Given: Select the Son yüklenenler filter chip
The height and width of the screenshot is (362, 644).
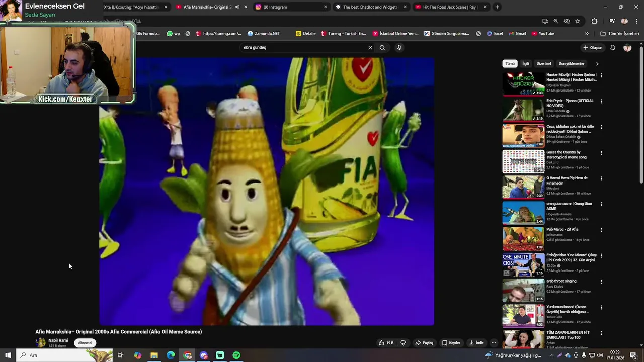Looking at the screenshot, I should (x=572, y=64).
